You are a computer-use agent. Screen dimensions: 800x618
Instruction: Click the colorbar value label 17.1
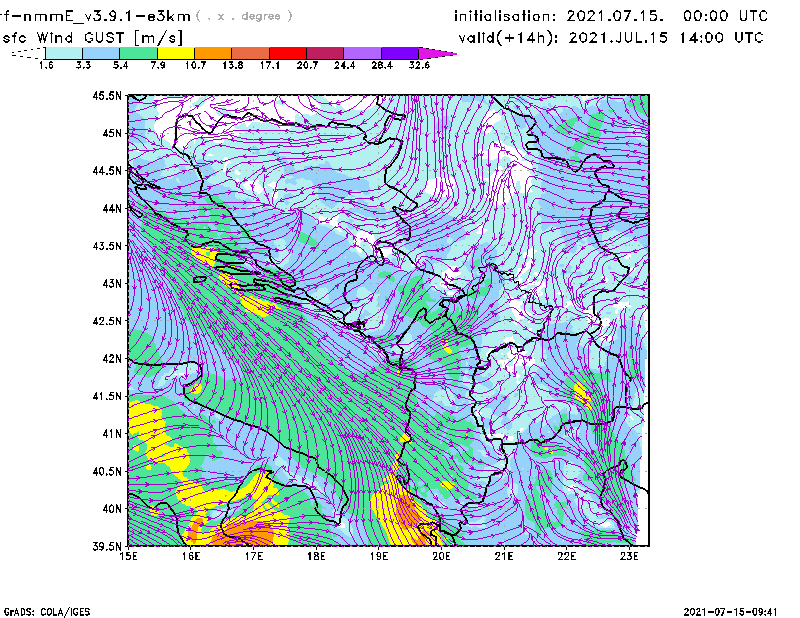coord(270,65)
